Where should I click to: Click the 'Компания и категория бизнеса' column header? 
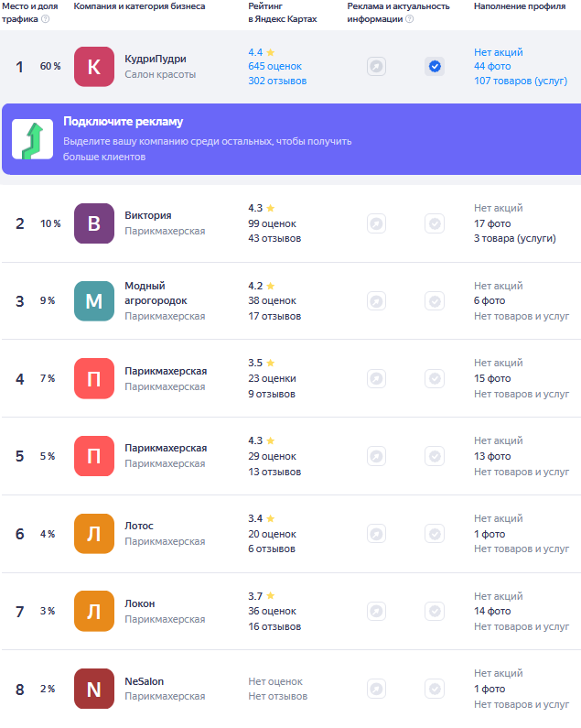pyautogui.click(x=139, y=6)
